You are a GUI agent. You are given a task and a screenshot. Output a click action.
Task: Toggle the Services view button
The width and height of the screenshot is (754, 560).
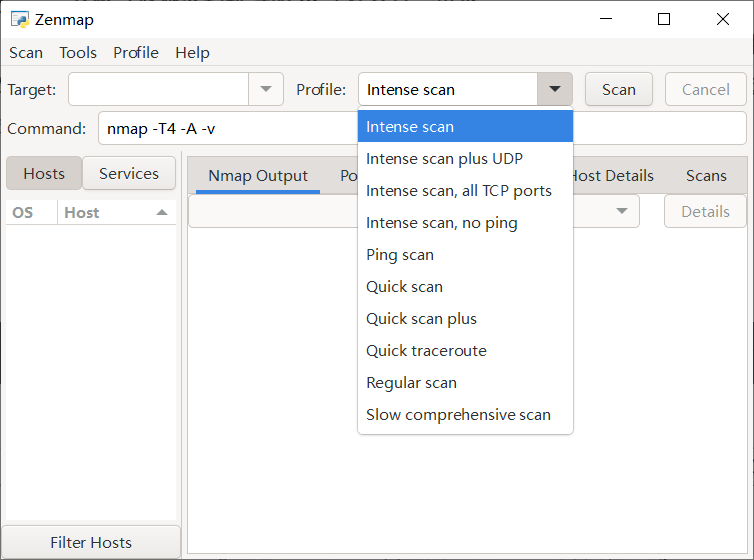(x=129, y=174)
